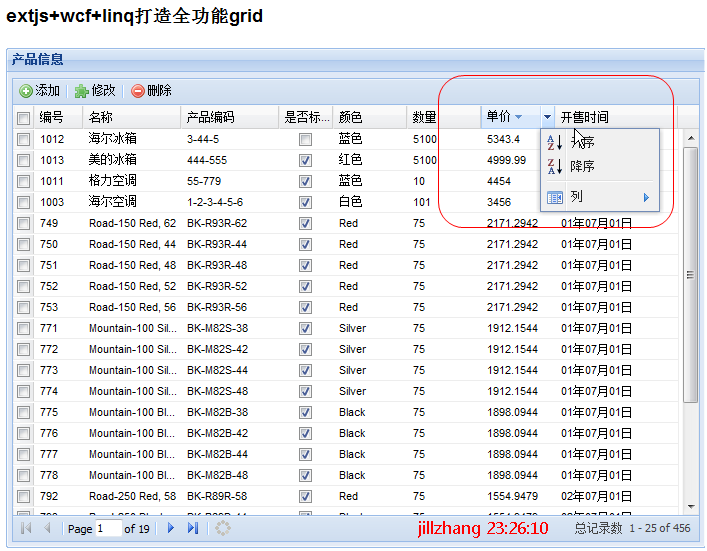The width and height of the screenshot is (707, 551).
Task: Click the page number input field
Action: (x=108, y=528)
